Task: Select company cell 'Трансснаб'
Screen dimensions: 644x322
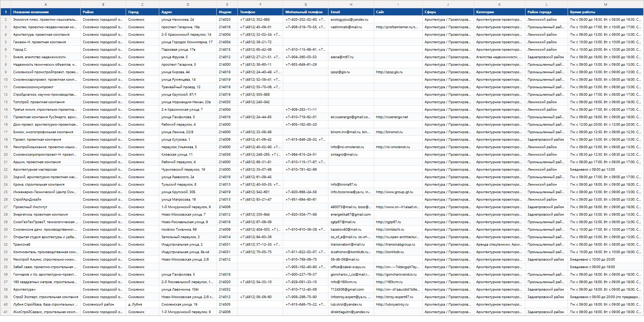Action: click(x=46, y=244)
